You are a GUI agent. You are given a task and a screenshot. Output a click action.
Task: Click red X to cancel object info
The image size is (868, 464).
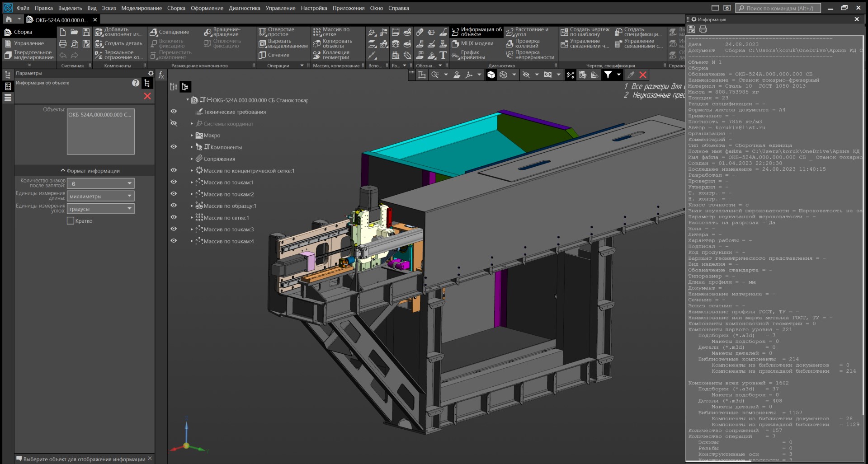click(147, 96)
